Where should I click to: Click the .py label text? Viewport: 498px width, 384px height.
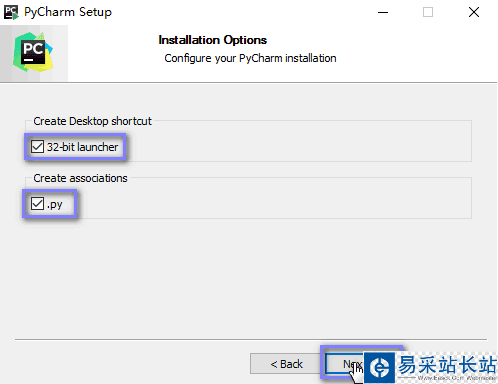(55, 204)
